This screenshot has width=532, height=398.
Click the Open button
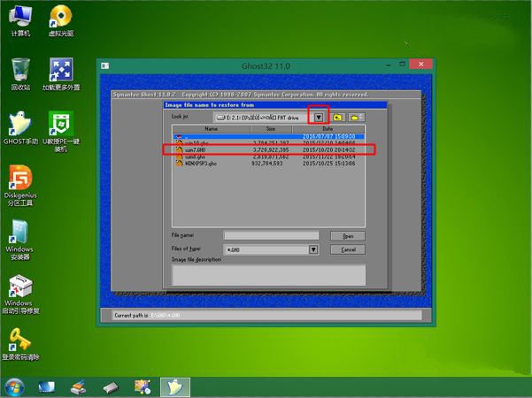pos(348,236)
